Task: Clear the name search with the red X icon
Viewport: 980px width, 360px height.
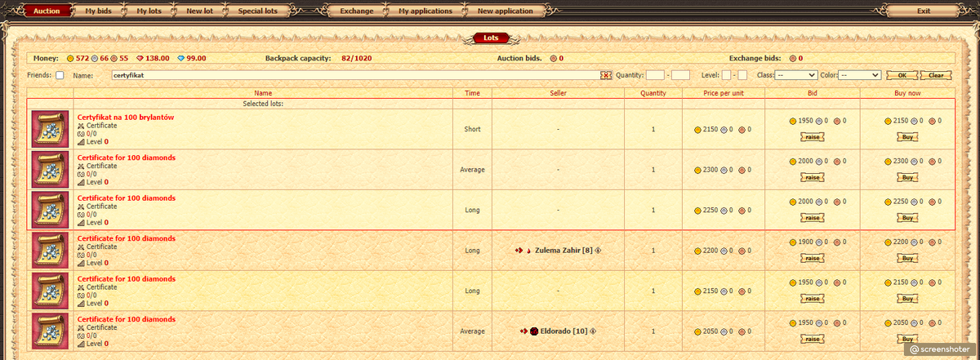Action: pos(606,75)
